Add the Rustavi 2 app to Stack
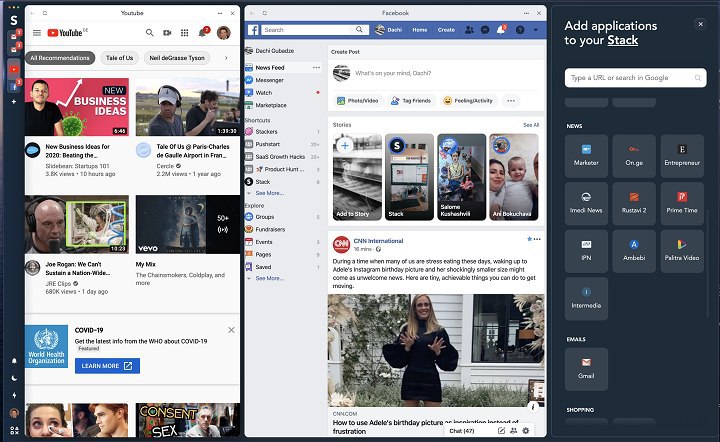This screenshot has height=442, width=720. coord(634,203)
